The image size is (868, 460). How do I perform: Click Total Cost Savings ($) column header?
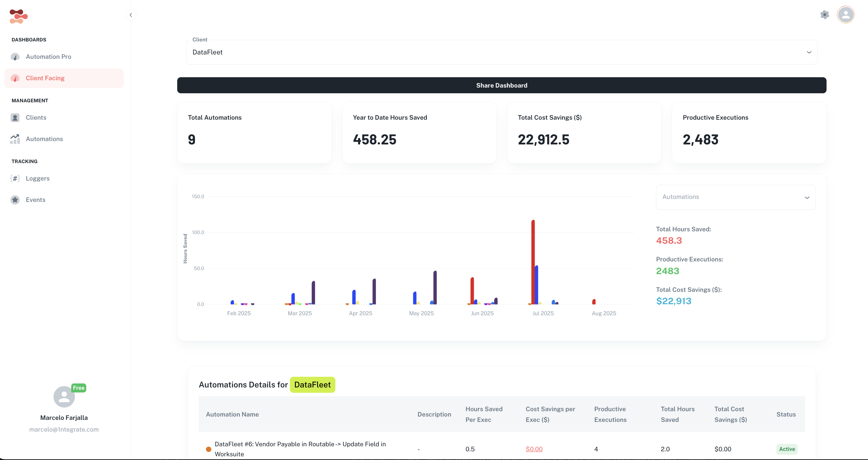coord(731,415)
